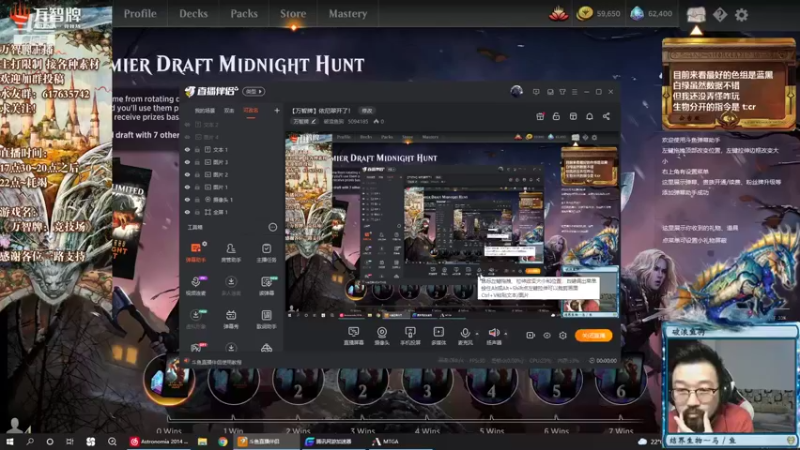This screenshot has width=800, height=450.
Task: Toggle visibility of 文本 1 source
Action: 187,149
